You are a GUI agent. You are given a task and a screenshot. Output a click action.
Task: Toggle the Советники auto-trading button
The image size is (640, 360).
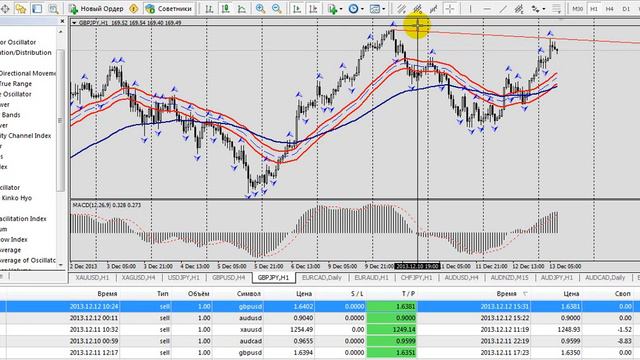pyautogui.click(x=169, y=9)
